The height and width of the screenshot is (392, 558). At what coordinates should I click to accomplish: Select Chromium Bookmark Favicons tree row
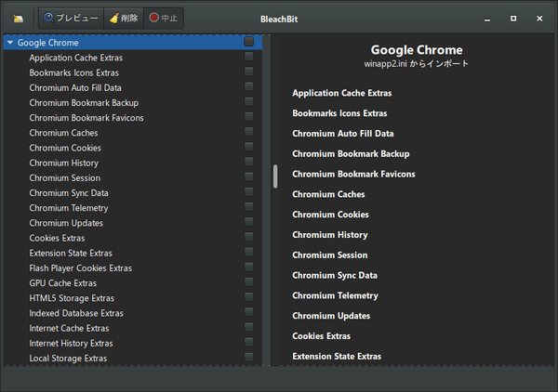tap(133, 118)
